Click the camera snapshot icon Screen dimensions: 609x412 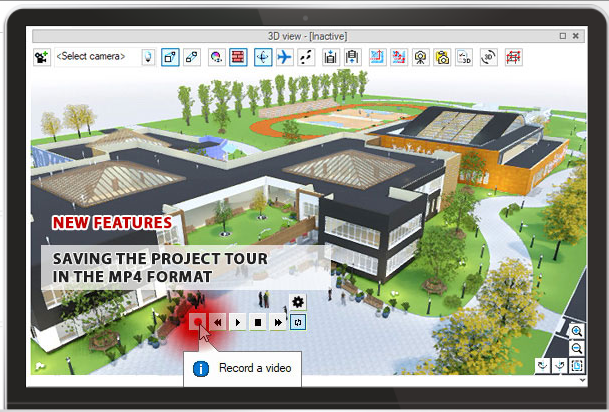click(442, 57)
